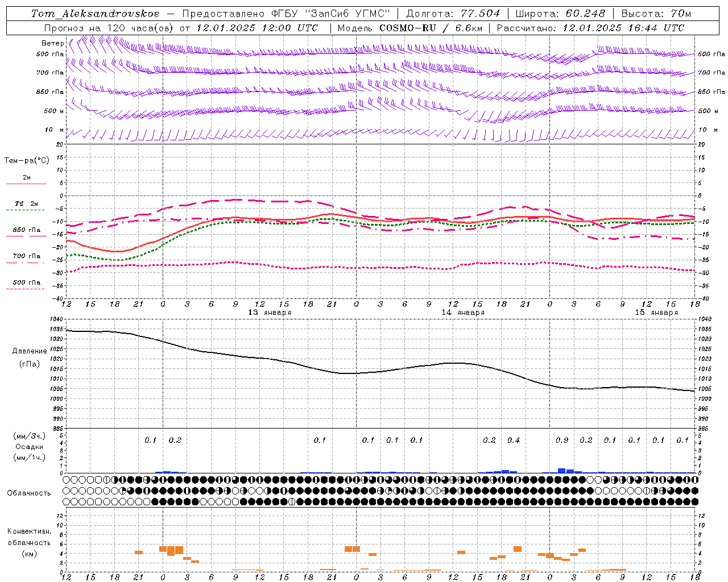The width and height of the screenshot is (728, 582).
Task: Click the (гПа) unit label under Давление
Action: tap(30, 364)
